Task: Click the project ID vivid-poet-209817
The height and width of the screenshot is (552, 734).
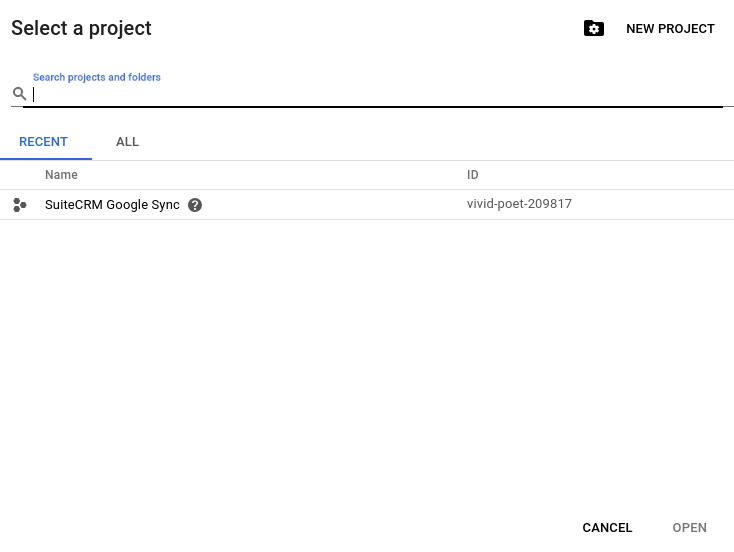Action: [519, 204]
